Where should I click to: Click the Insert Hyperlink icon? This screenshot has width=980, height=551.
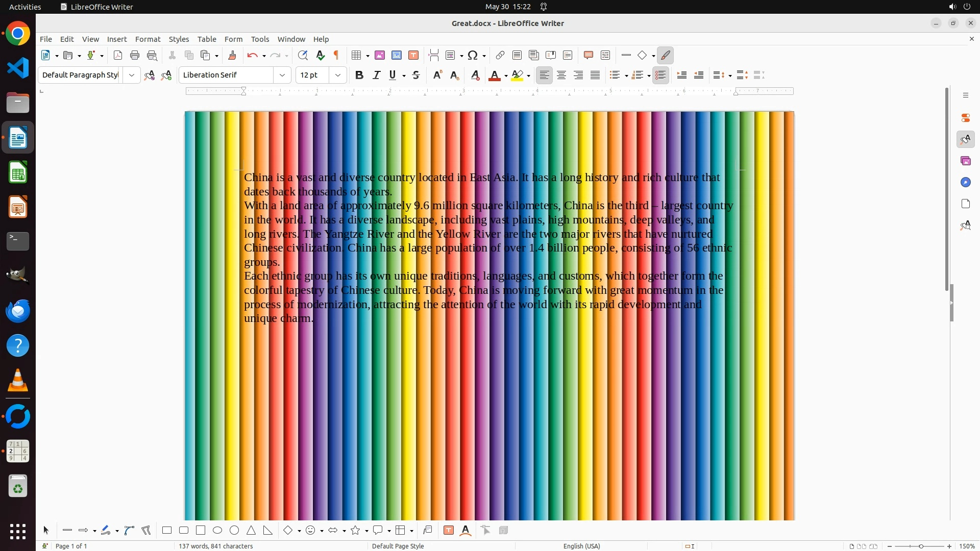500,55
